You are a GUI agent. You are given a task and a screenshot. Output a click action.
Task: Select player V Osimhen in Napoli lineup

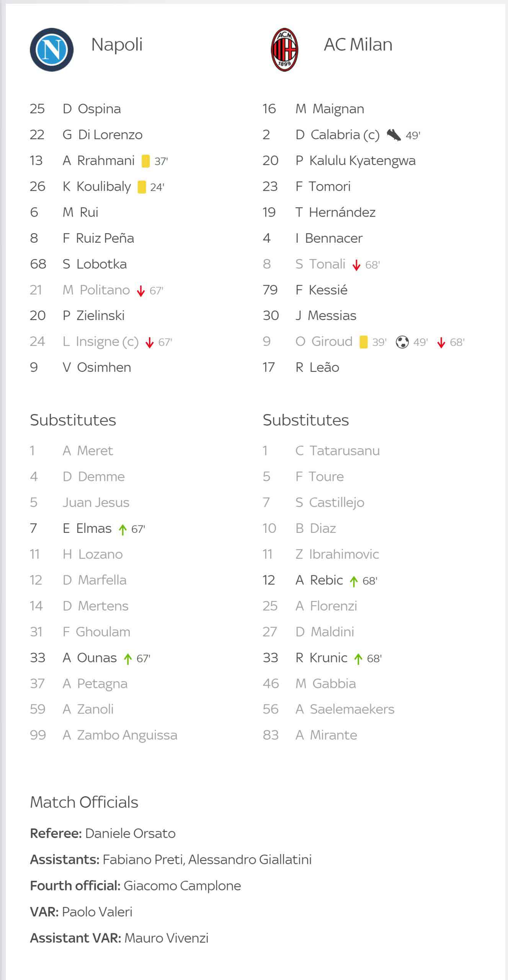point(97,367)
